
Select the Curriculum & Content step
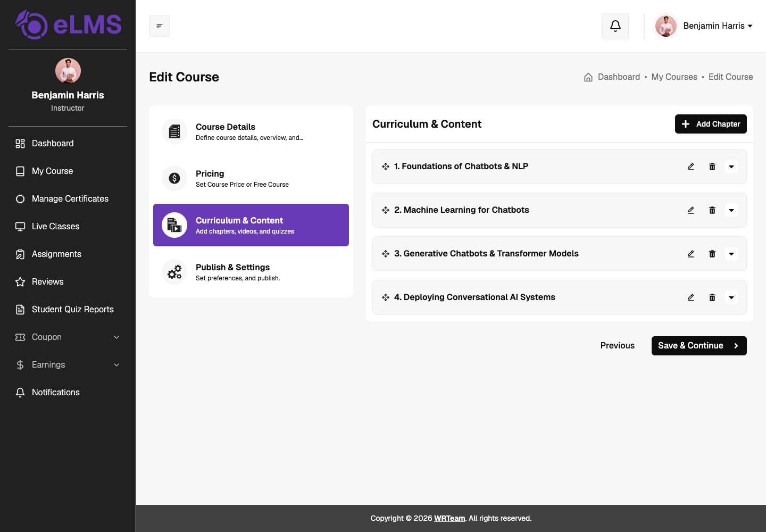click(251, 225)
